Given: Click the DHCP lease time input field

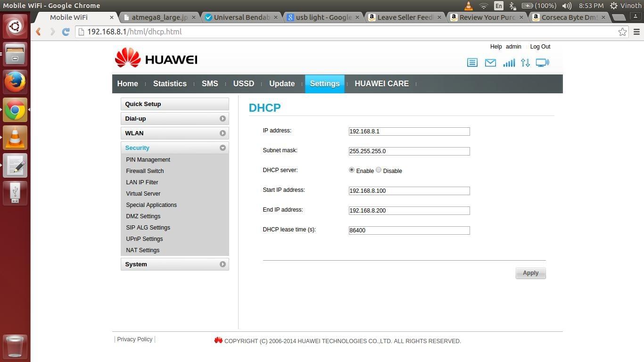Looking at the screenshot, I should (x=409, y=230).
